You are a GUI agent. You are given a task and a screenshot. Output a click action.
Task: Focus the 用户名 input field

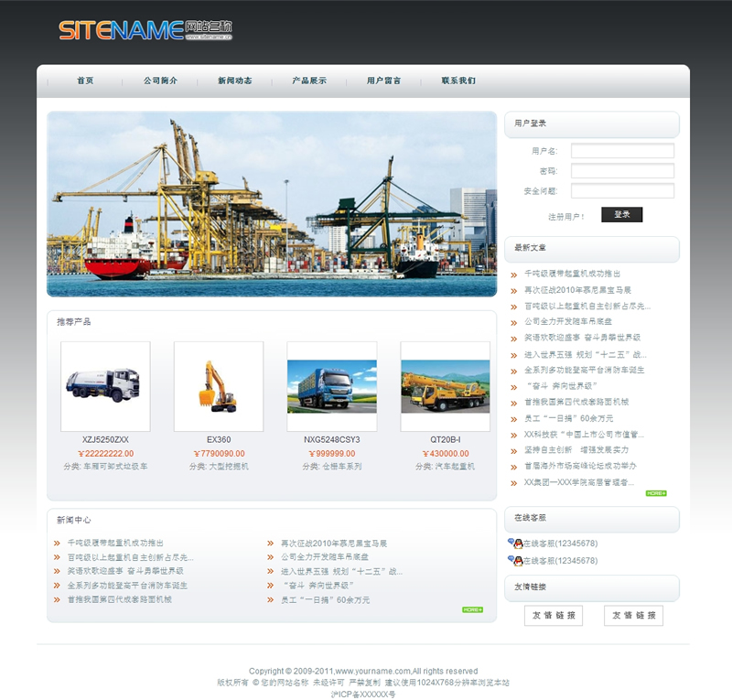[x=622, y=151]
